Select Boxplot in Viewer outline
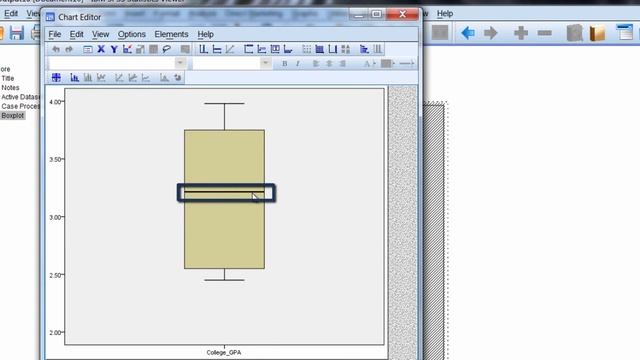The width and height of the screenshot is (640, 360). [x=13, y=116]
